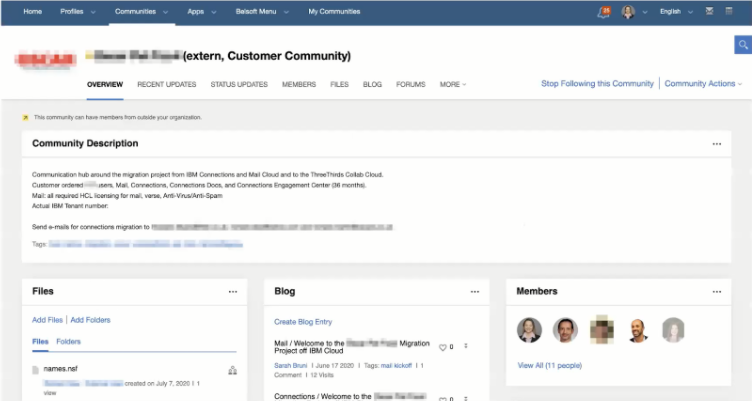Go to Home in top navigation
This screenshot has height=401, width=755.
(32, 12)
